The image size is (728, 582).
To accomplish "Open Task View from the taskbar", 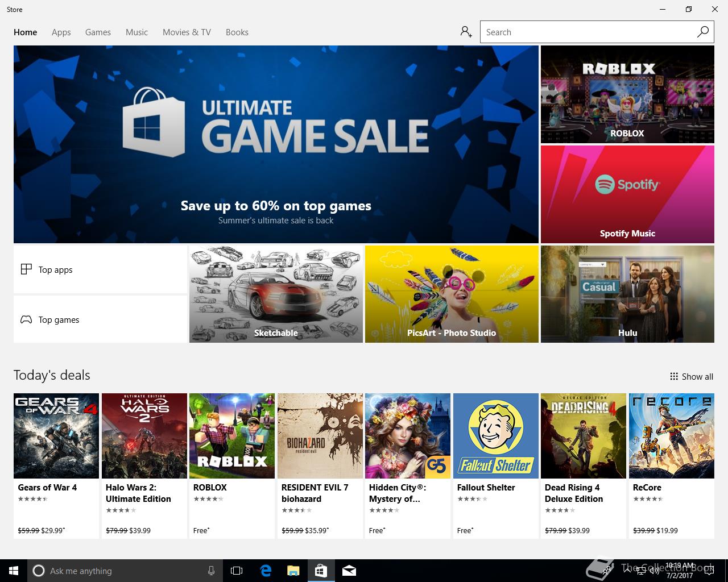I will point(237,571).
